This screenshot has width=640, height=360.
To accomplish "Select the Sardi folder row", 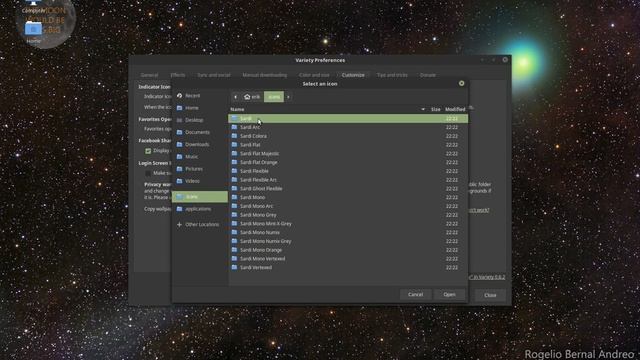I will click(348, 118).
